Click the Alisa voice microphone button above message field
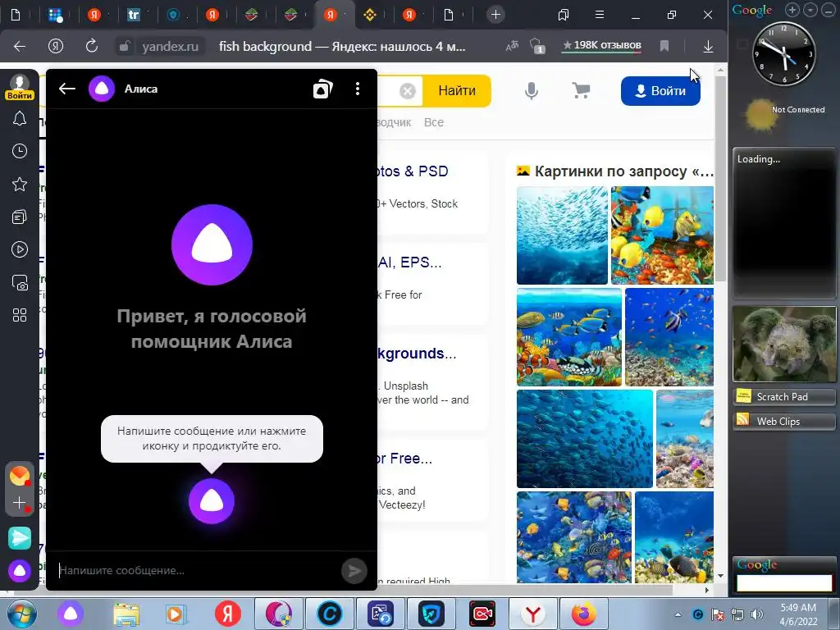 pyautogui.click(x=212, y=501)
